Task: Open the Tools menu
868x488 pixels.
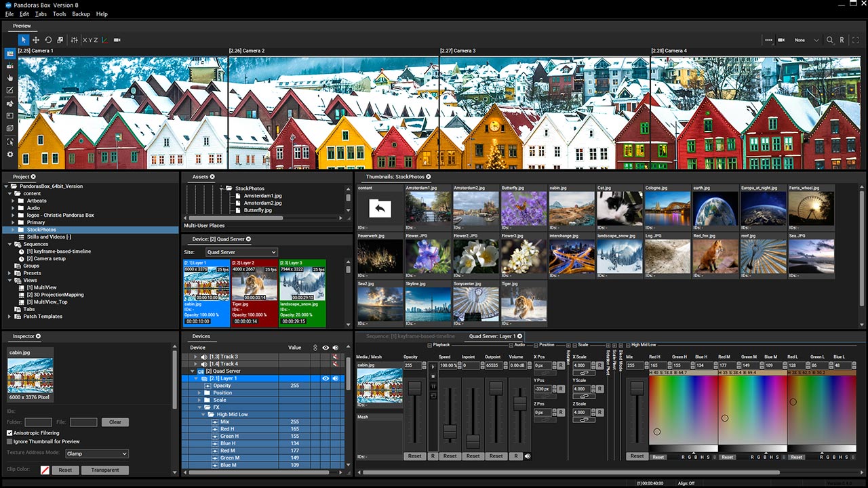Action: tap(60, 14)
